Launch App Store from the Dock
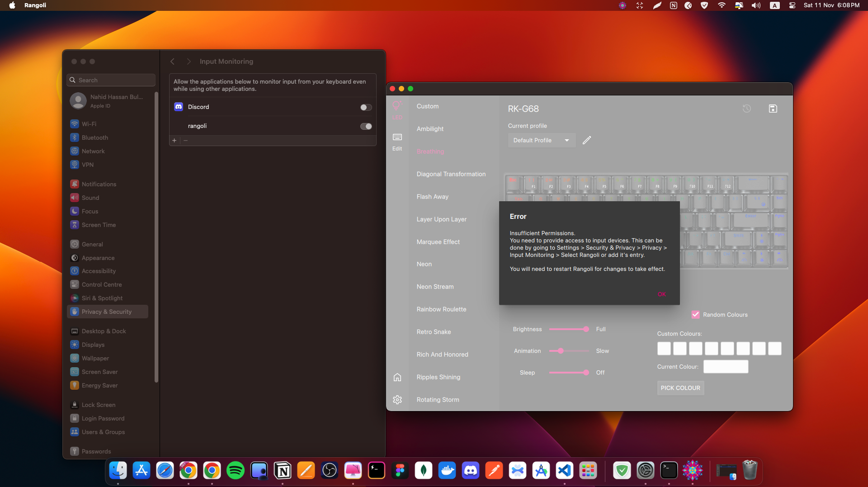868x487 pixels. pos(142,471)
